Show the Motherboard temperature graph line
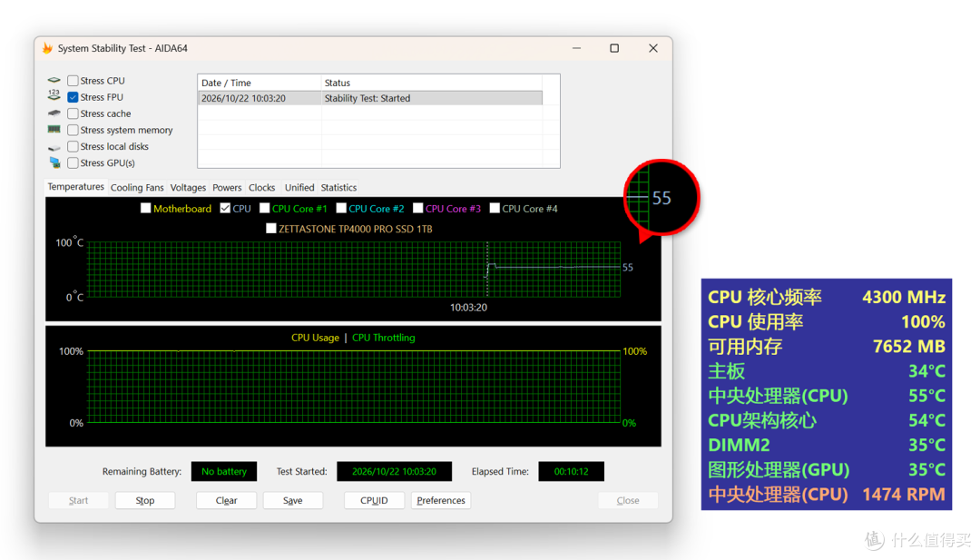980x560 pixels. (x=145, y=208)
